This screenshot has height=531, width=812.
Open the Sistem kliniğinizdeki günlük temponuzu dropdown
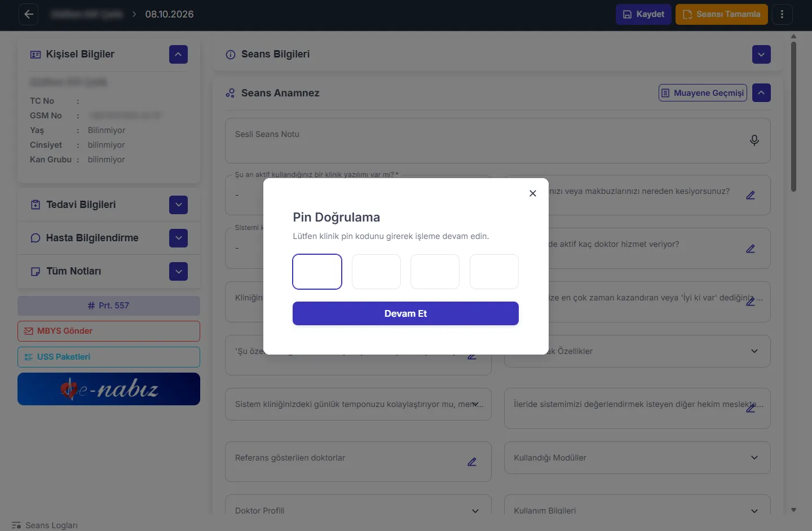pos(358,404)
